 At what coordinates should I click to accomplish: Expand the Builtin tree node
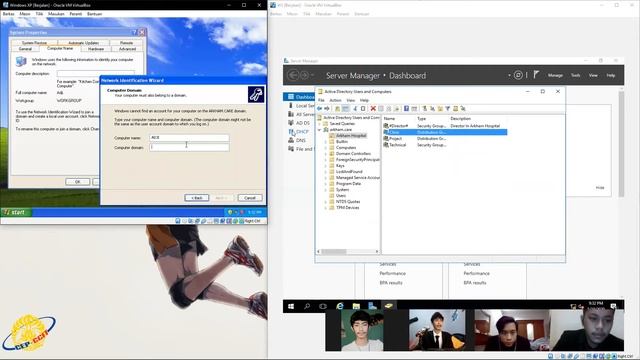pos(326,142)
